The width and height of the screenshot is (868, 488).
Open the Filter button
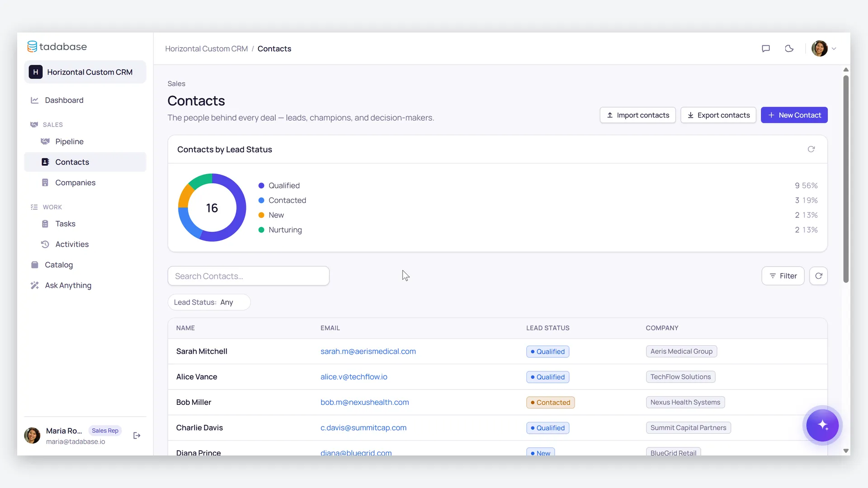coord(783,276)
